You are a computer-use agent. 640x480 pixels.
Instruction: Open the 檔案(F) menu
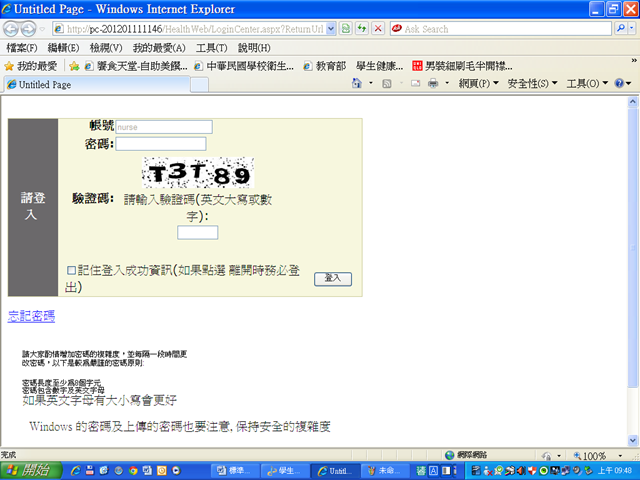[x=22, y=48]
